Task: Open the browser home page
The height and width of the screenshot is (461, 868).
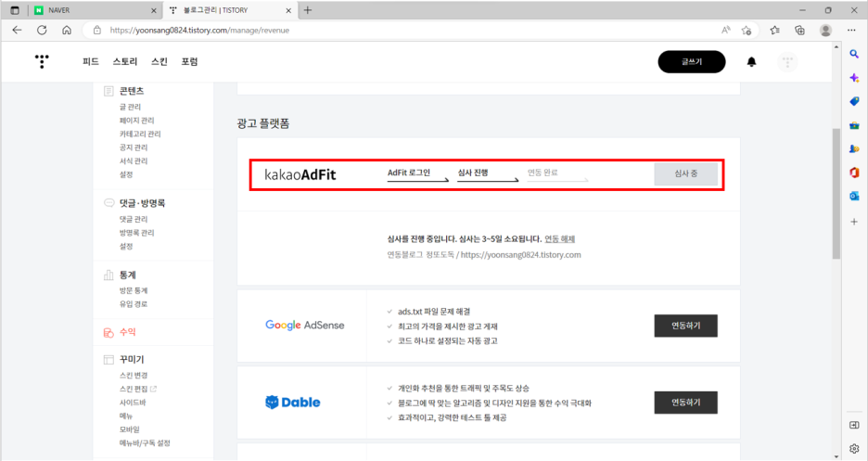Action: pyautogui.click(x=67, y=31)
